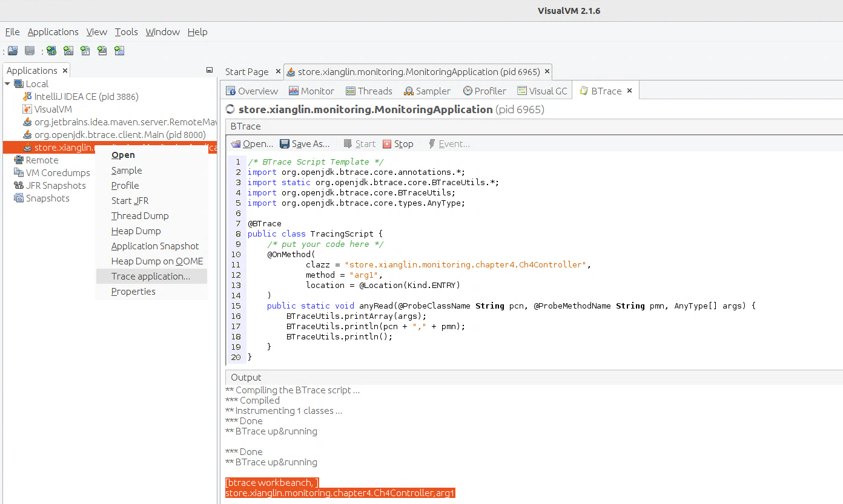Click "** Compiling the BTrace script ..." output
The width and height of the screenshot is (843, 504).
[x=293, y=390]
